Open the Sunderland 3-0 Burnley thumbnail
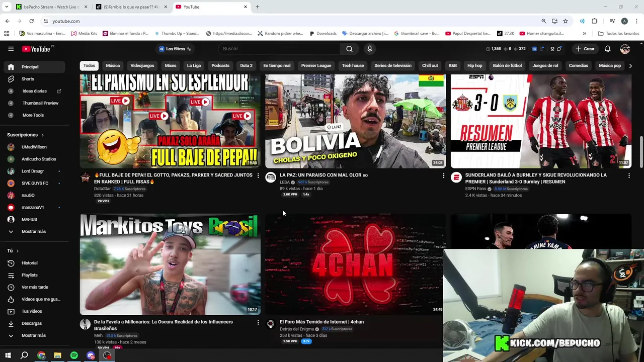 541,121
